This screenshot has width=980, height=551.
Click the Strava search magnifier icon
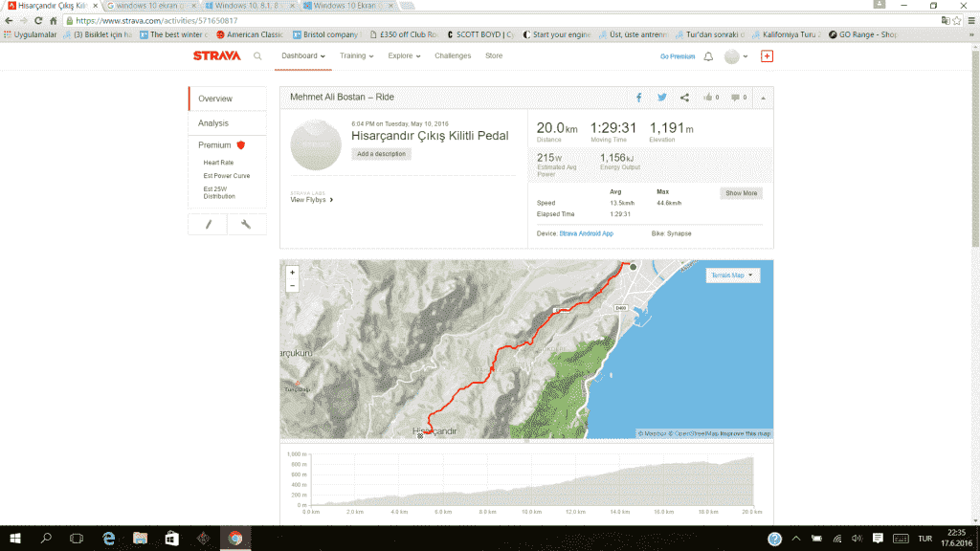click(x=257, y=56)
